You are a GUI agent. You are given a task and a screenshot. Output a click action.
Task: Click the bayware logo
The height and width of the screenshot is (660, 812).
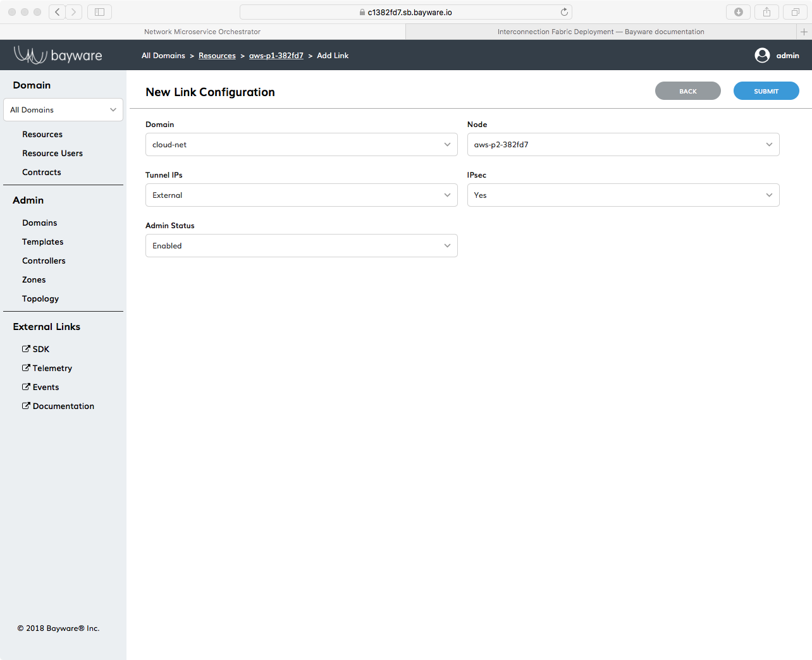coord(58,55)
